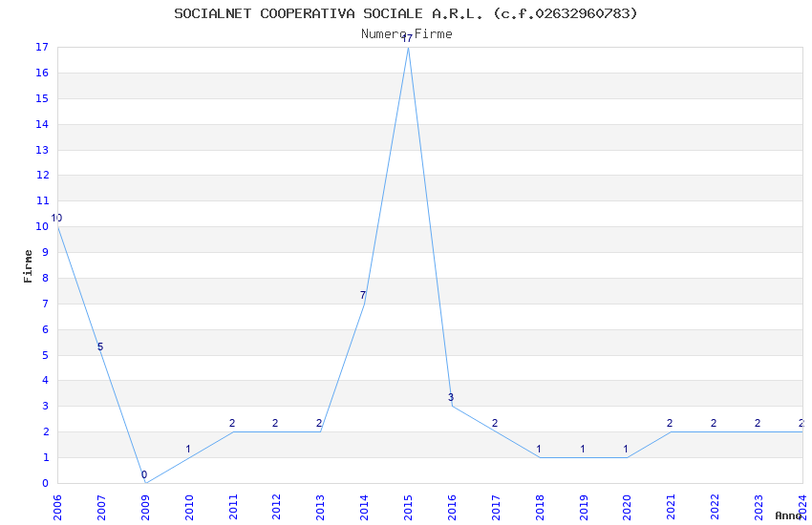Screen dimensions: 812x525
Task: Click the y-axis tick value 6
Action: 46,329
